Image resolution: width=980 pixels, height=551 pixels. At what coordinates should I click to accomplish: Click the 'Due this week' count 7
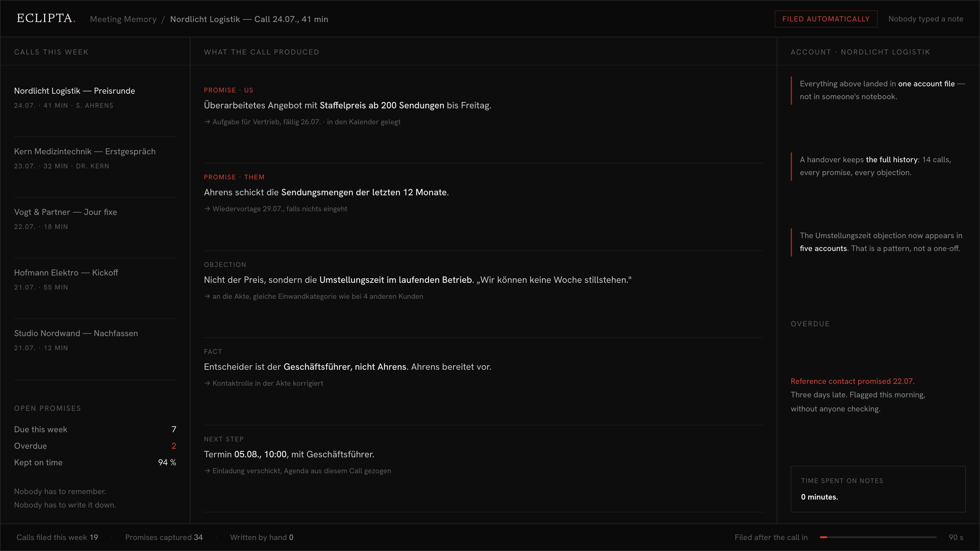point(173,429)
